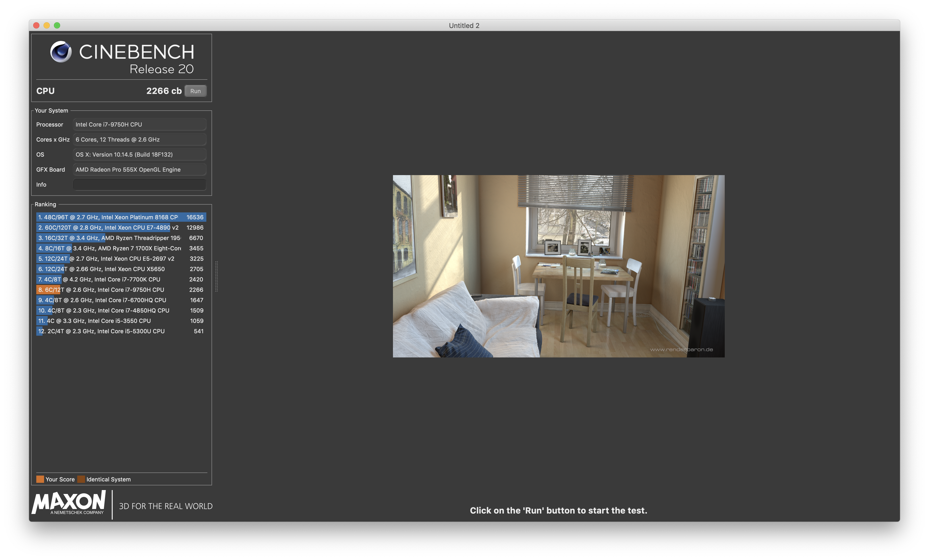Click the Cinebench logo sphere icon
The image size is (929, 560).
[61, 52]
